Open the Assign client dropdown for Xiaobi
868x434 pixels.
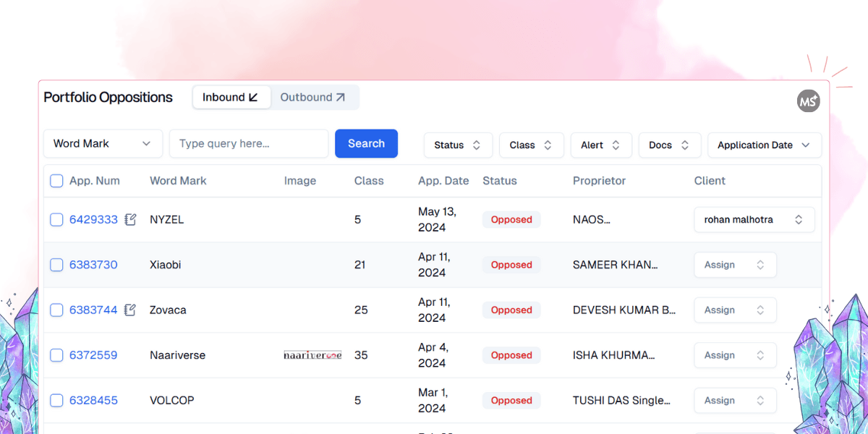(734, 265)
